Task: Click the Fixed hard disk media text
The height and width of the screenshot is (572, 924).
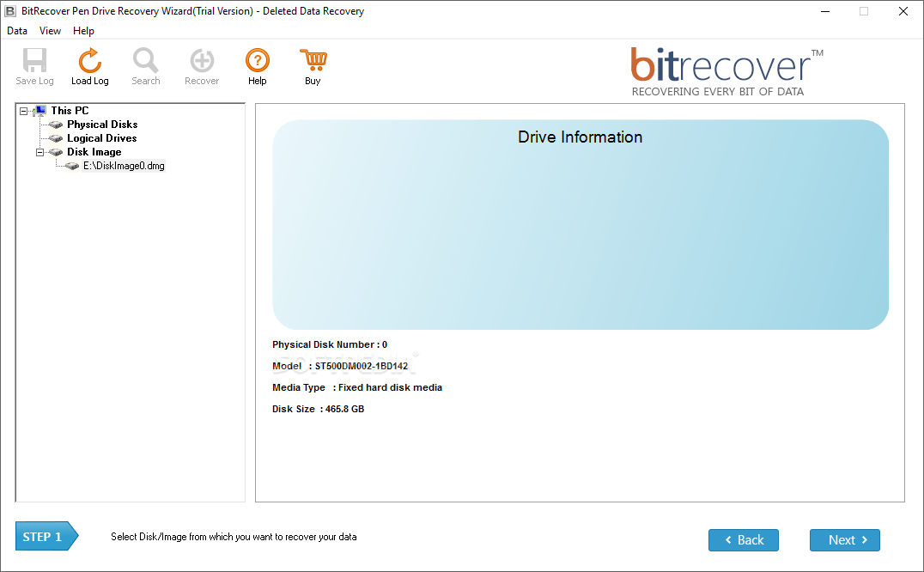Action: pos(390,387)
